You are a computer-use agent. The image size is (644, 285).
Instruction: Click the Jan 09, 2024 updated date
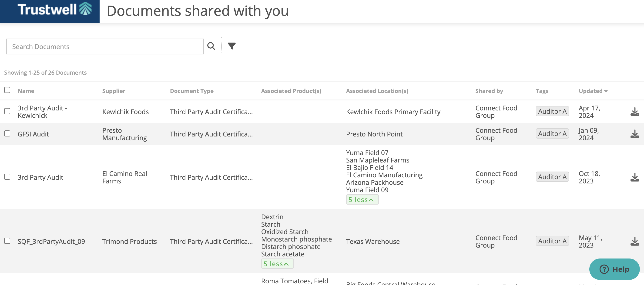589,134
